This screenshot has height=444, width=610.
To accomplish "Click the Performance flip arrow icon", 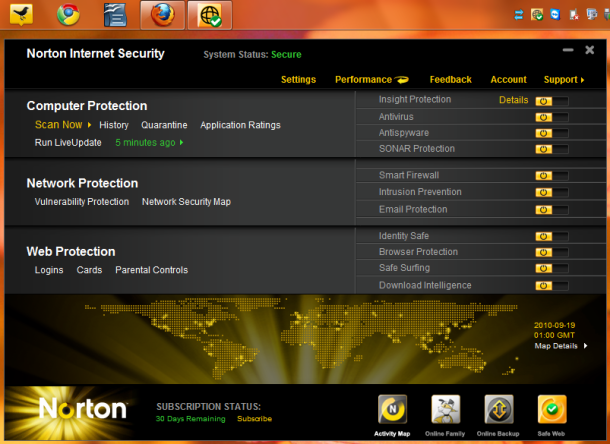I will (x=402, y=80).
